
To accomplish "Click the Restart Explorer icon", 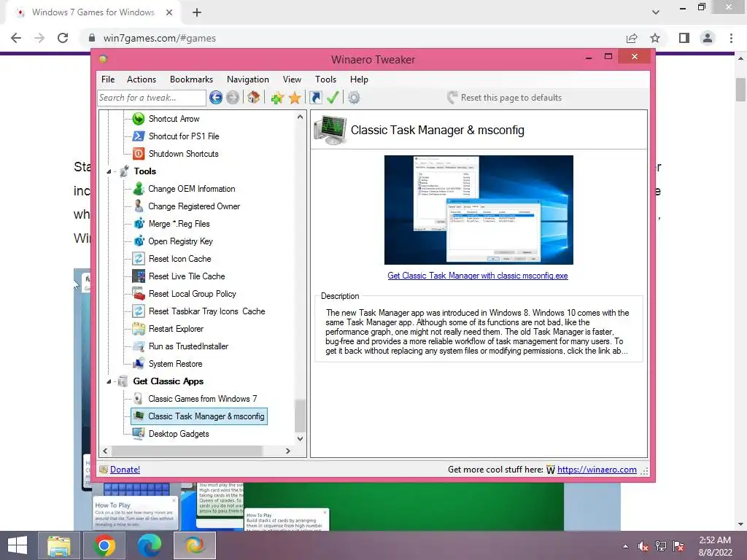I will point(138,329).
